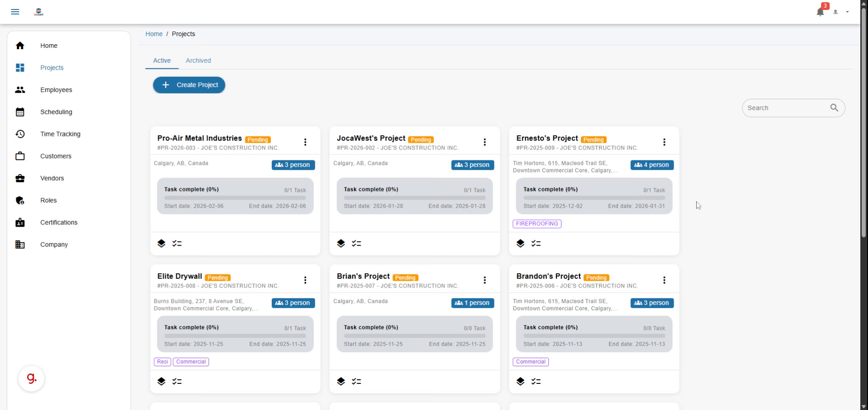Click the FIREPROOFING tag on Ernesto's Project
The width and height of the screenshot is (868, 410).
pos(537,224)
